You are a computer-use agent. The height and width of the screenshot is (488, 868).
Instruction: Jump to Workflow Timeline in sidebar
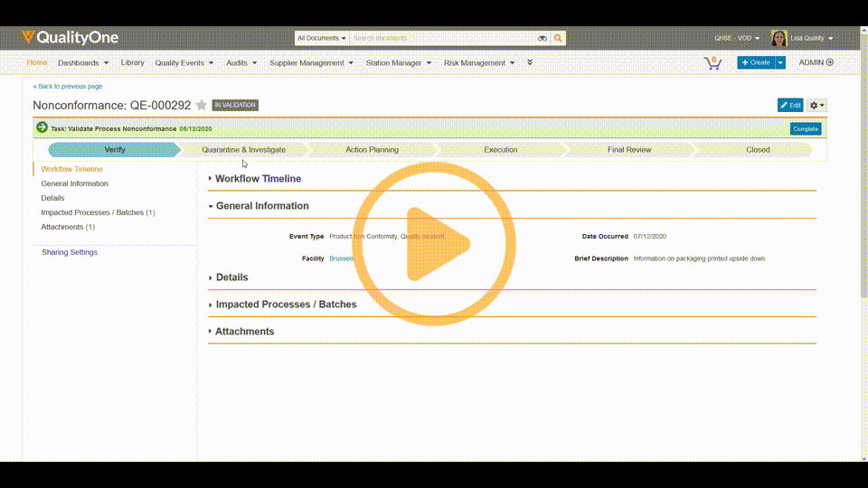[72, 169]
